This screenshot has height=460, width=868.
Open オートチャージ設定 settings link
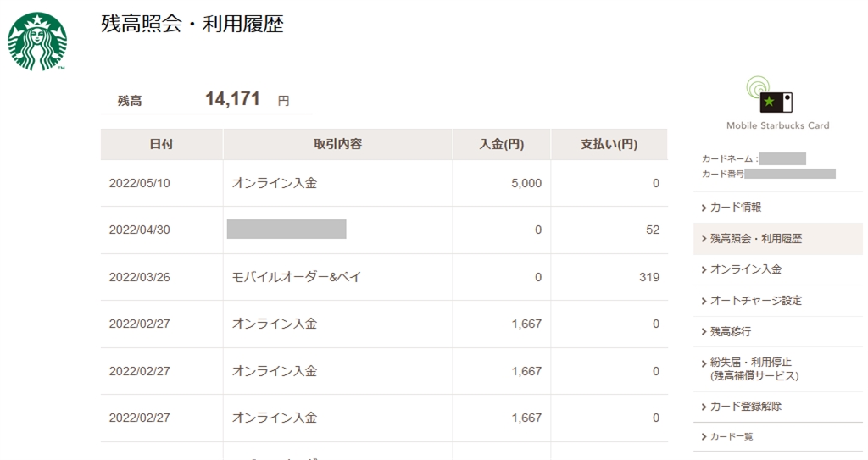coord(755,301)
